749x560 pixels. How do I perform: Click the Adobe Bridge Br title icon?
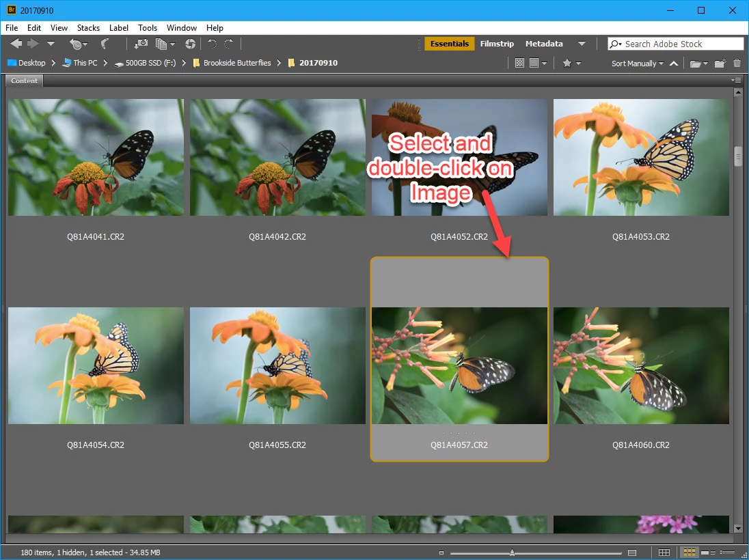[x=12, y=10]
